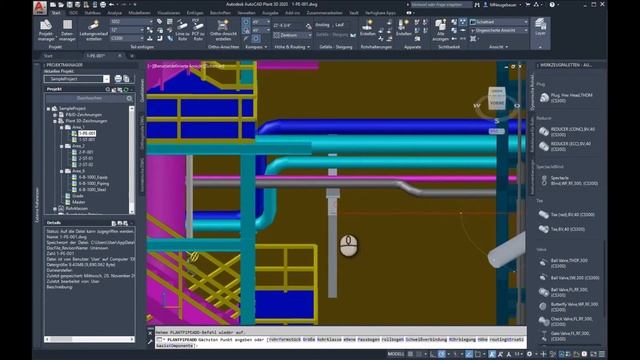Select Master drawing in project tree
The image size is (640, 360).
(78, 202)
